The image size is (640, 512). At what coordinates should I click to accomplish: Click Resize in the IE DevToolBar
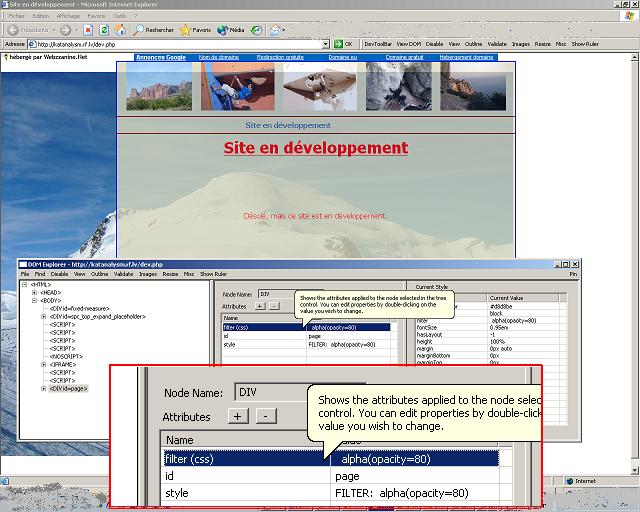(x=542, y=44)
